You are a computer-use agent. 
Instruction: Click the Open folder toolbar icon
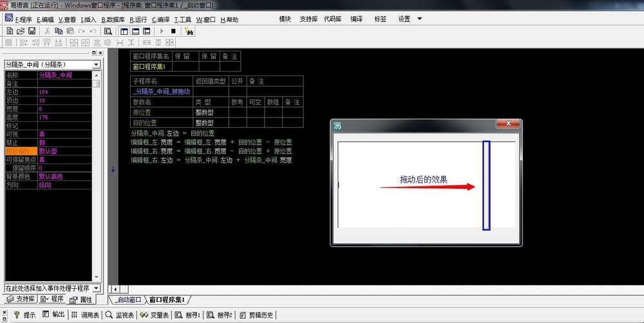(21, 30)
